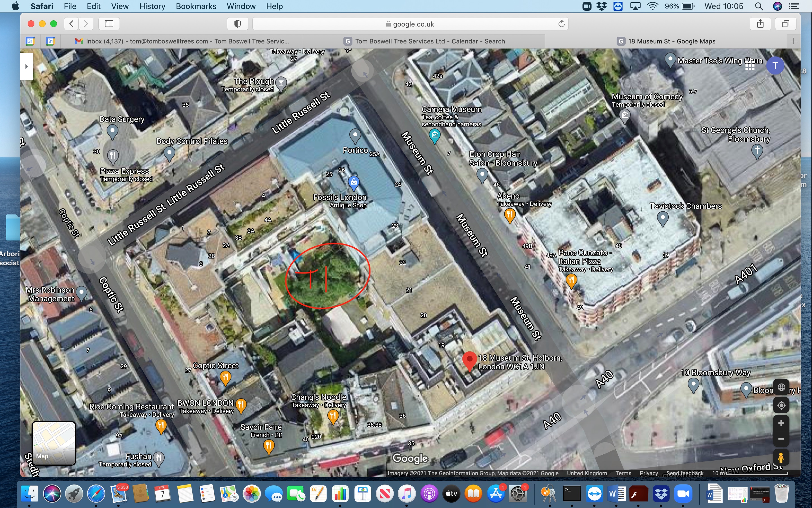
Task: Open the Share button in Safari toolbar
Action: [760, 23]
